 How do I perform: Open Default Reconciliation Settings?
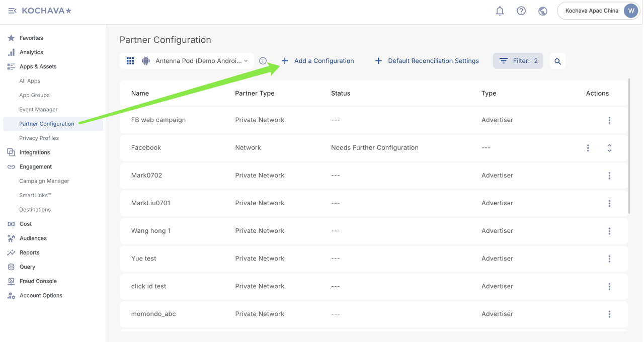[427, 61]
